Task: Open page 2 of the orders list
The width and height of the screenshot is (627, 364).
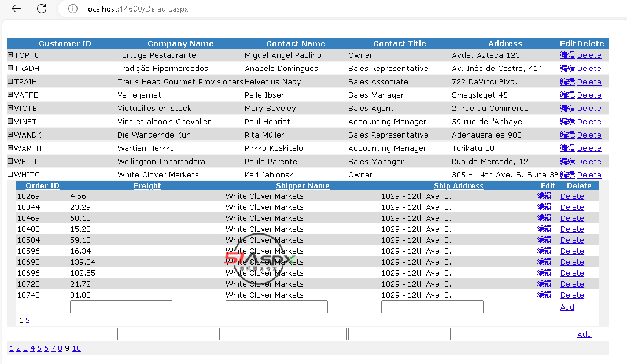Action: tap(28, 321)
